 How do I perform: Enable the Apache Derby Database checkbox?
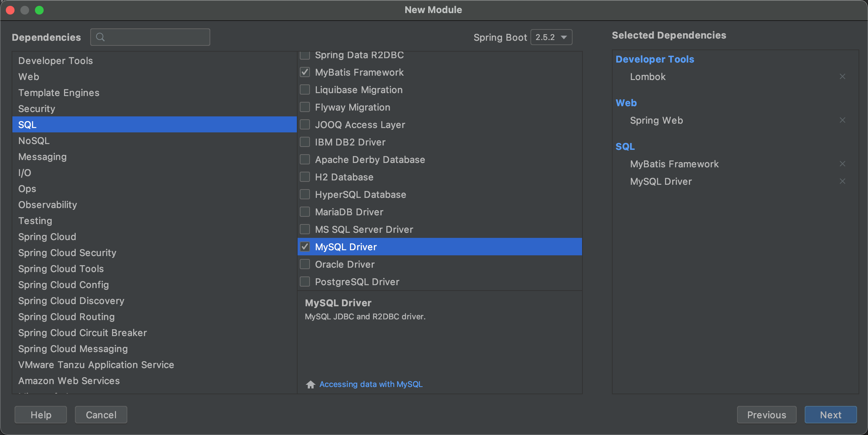click(305, 160)
